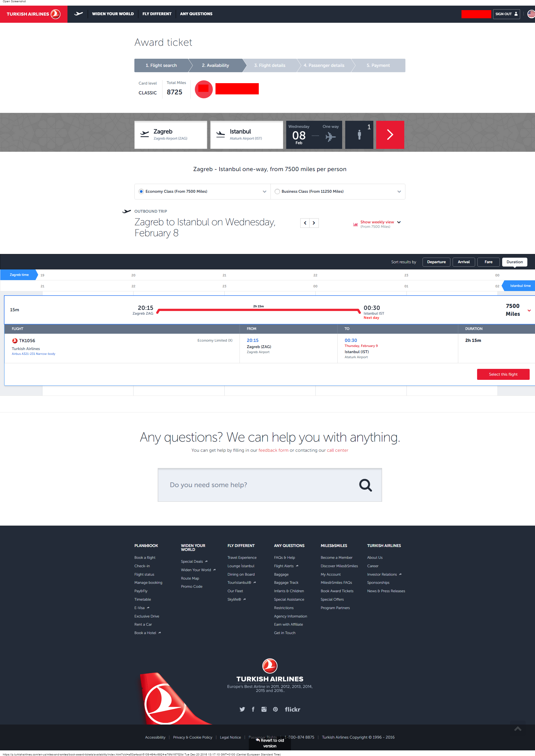Viewport: 535px width, 756px height.
Task: Open Fly Different menu
Action: (x=157, y=14)
